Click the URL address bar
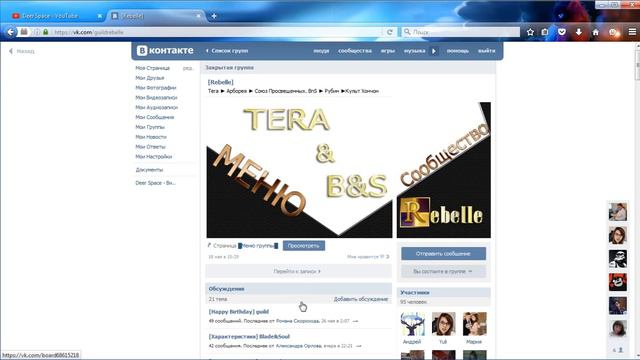The height and width of the screenshot is (360, 640). click(x=218, y=32)
